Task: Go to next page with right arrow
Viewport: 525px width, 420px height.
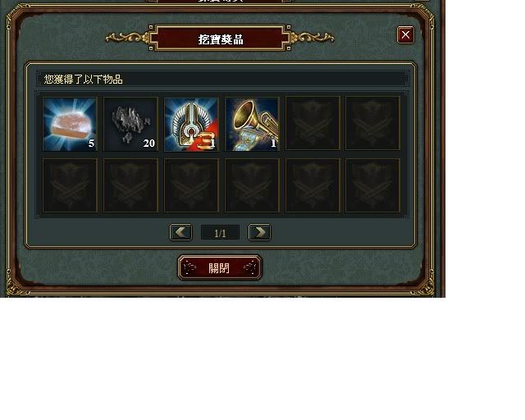Action: click(259, 232)
